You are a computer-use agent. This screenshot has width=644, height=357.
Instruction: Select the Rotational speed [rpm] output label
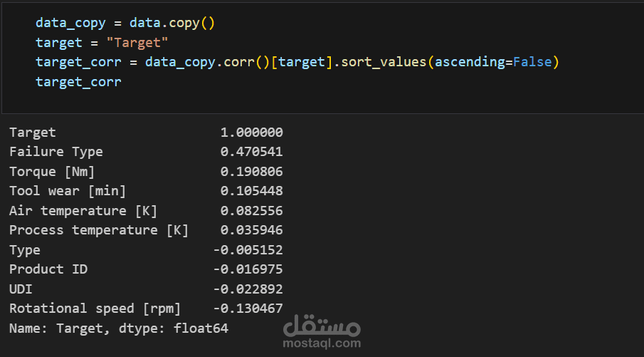pos(95,309)
